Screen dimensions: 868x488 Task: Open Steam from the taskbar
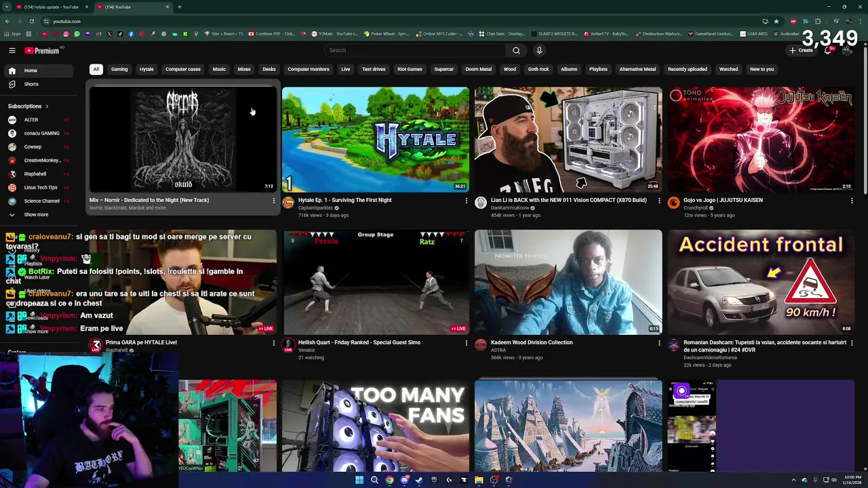419,480
